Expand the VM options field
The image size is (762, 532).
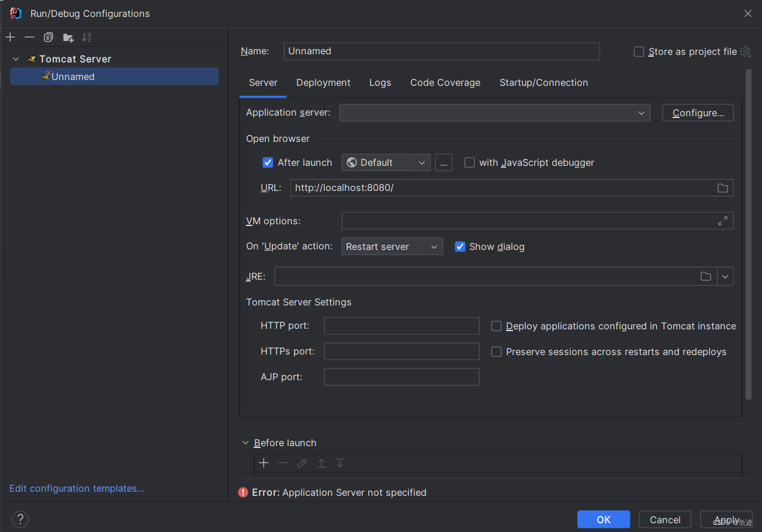723,221
